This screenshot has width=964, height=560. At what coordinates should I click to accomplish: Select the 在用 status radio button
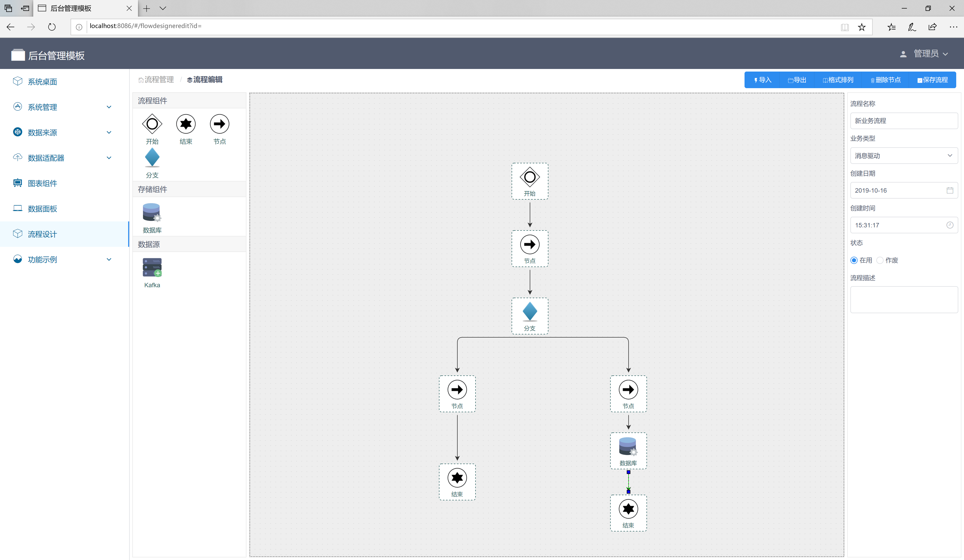click(x=854, y=260)
